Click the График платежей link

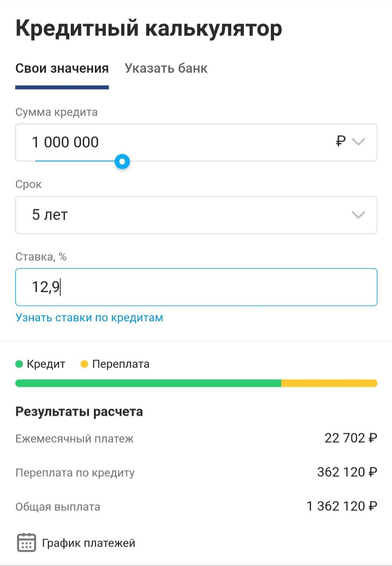point(88,542)
